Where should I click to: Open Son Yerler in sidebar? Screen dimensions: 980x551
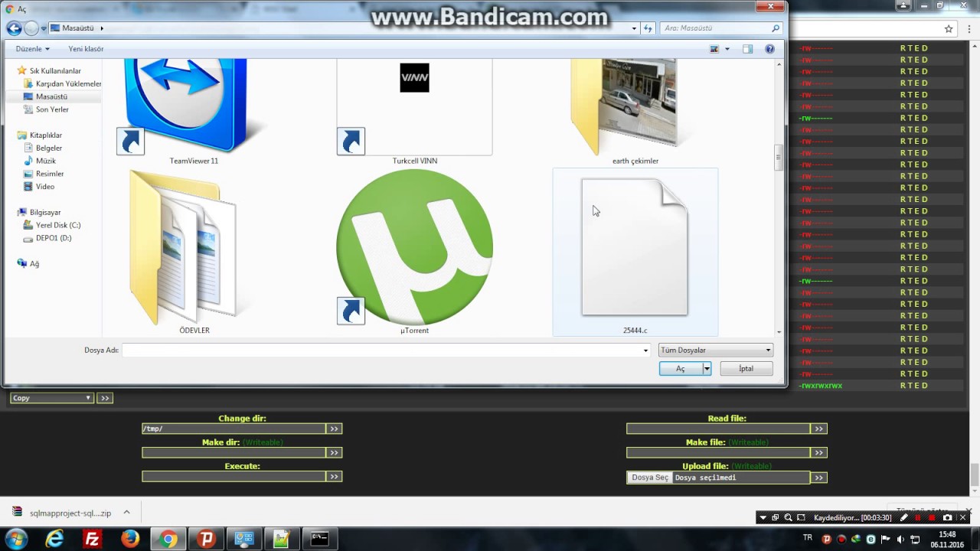pyautogui.click(x=52, y=109)
